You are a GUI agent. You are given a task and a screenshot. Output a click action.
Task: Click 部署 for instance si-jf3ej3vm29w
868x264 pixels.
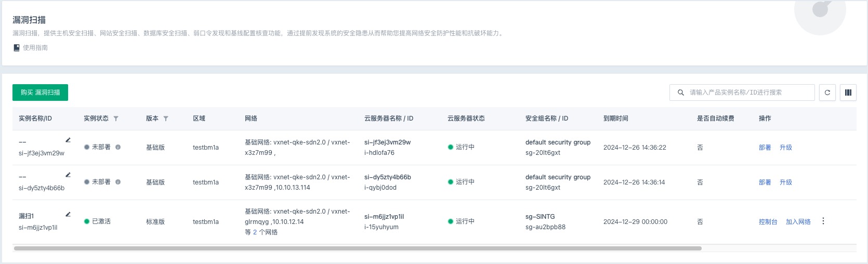[765, 148]
